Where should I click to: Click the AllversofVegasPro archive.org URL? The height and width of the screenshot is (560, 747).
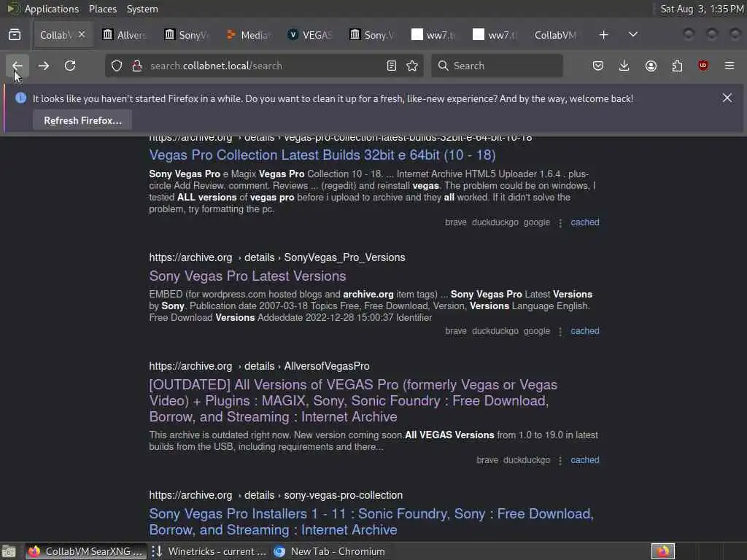click(x=259, y=366)
